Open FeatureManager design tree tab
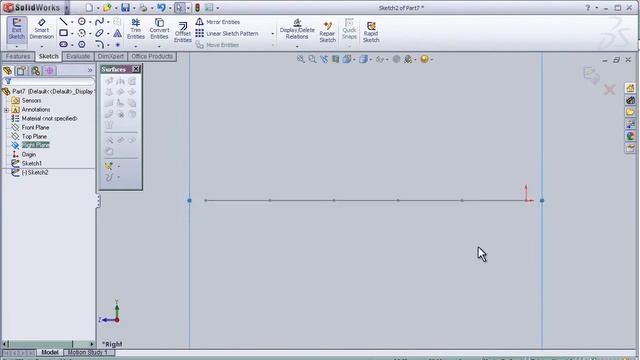This screenshot has height=360, width=640. coord(8,71)
